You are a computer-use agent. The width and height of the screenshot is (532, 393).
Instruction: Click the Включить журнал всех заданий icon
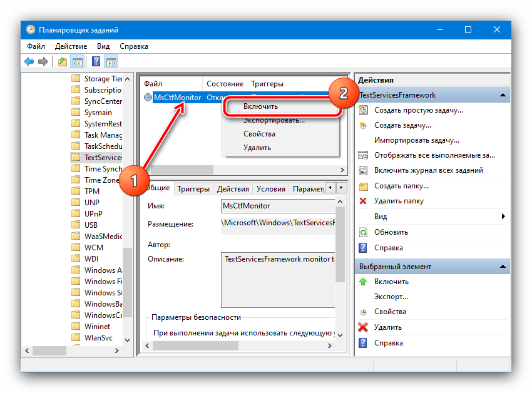click(x=364, y=170)
